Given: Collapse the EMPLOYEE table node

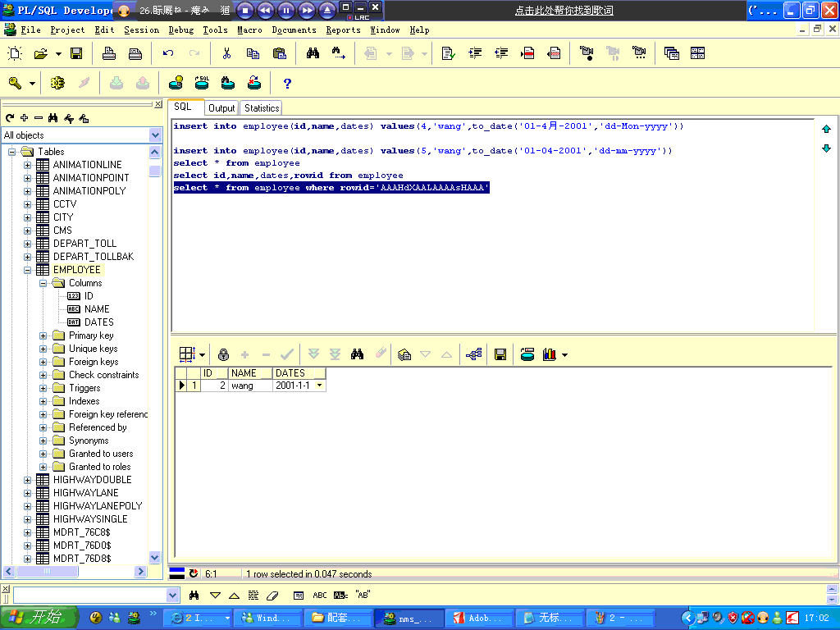Looking at the screenshot, I should (x=27, y=270).
